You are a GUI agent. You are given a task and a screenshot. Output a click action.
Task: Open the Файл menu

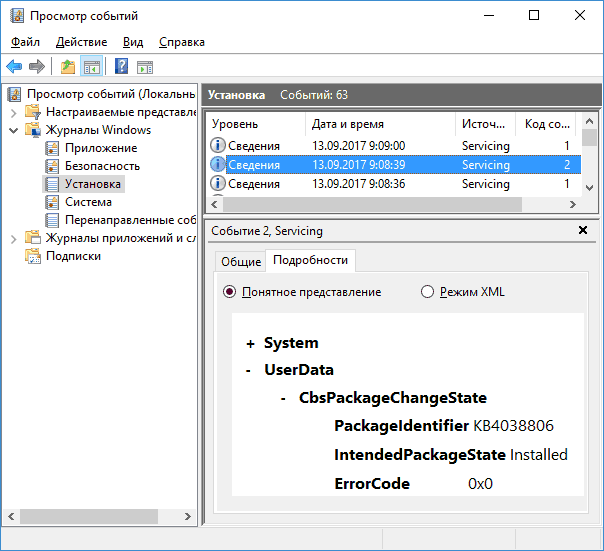point(25,42)
